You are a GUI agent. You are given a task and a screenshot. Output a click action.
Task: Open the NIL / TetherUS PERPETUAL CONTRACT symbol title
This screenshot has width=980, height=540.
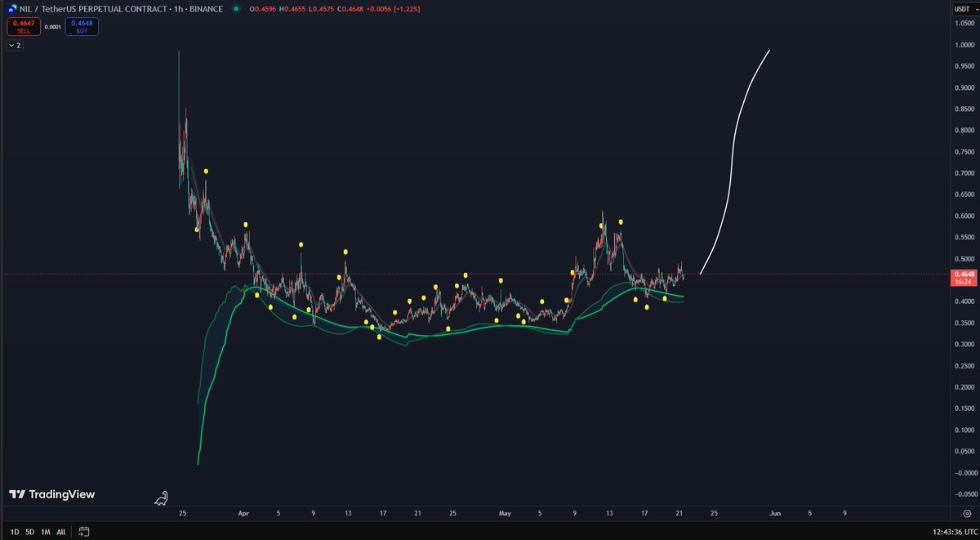pyautogui.click(x=120, y=8)
